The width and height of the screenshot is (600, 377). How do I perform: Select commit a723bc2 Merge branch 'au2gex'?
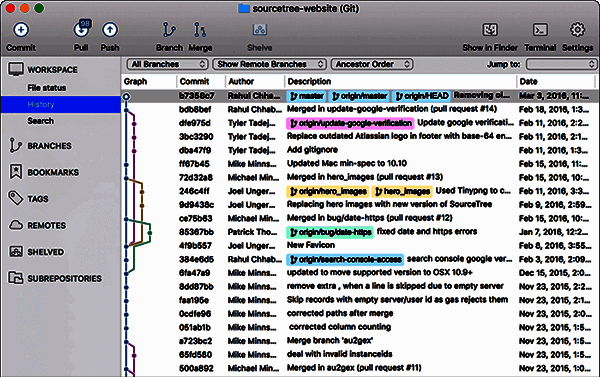point(360,341)
